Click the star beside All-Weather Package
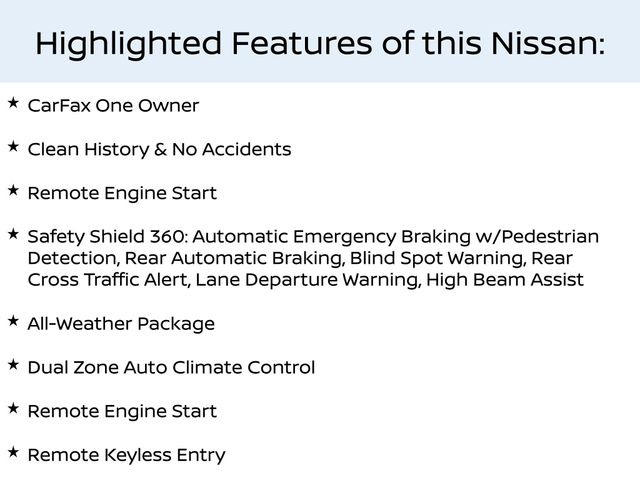The width and height of the screenshot is (640, 480). pos(12,321)
